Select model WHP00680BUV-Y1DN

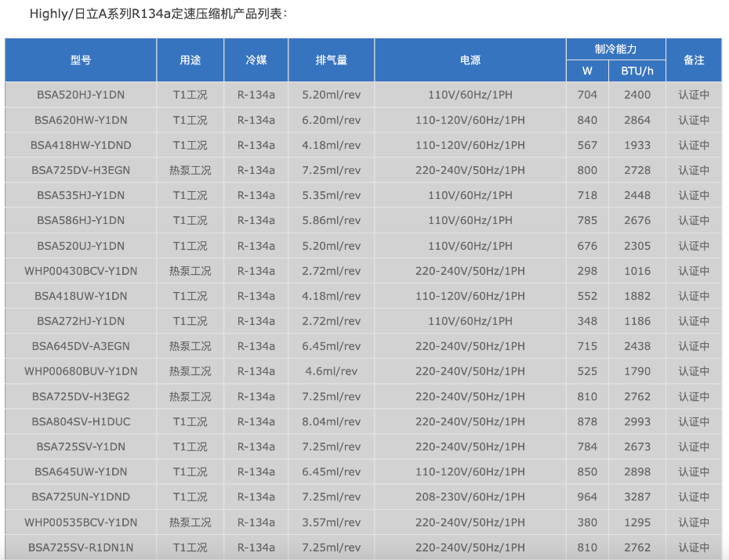(81, 371)
